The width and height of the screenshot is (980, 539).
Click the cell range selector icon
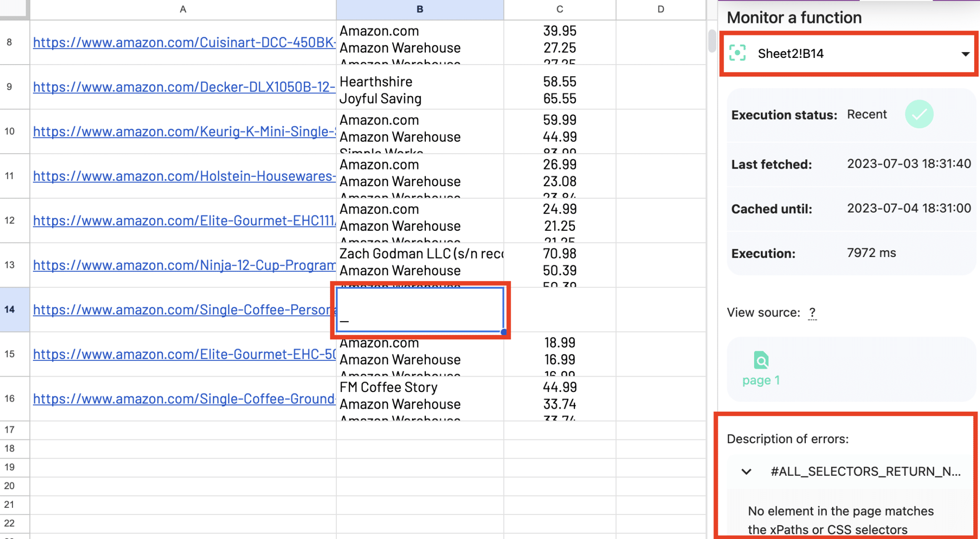[x=737, y=53]
